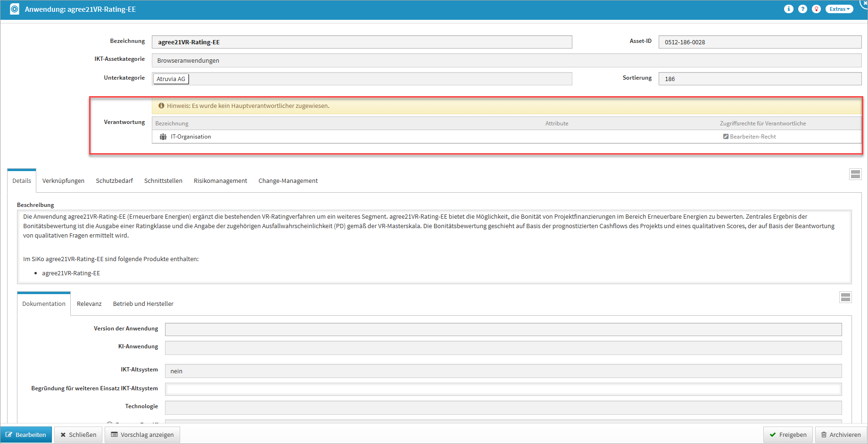Toggle layout icon beside the Details tab row
The image size is (868, 444).
click(855, 174)
